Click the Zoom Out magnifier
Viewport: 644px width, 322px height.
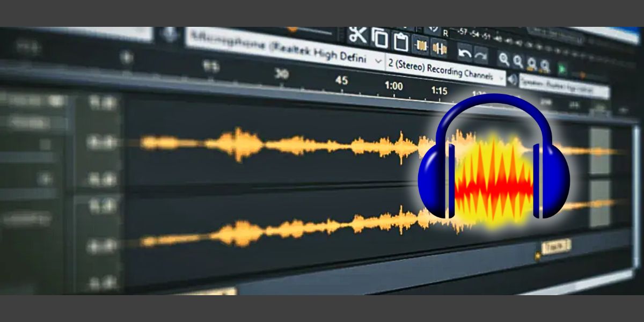(518, 62)
